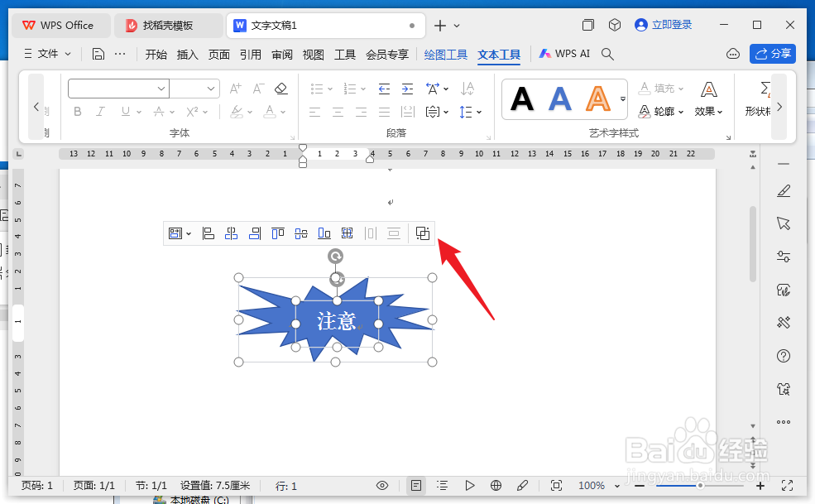Center objects horizontally in floating toolbar

232,233
